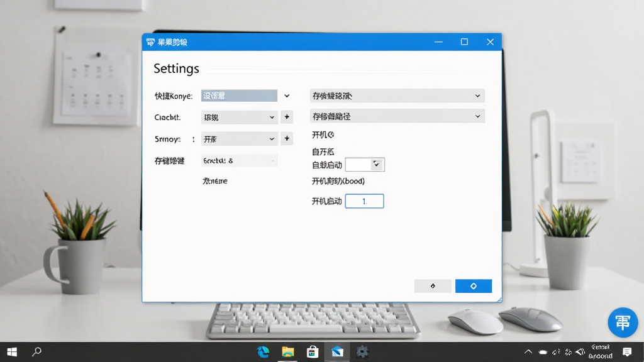Click the highlighted 快捷 text field
Screen dimensions: 644x362
[x=239, y=96]
